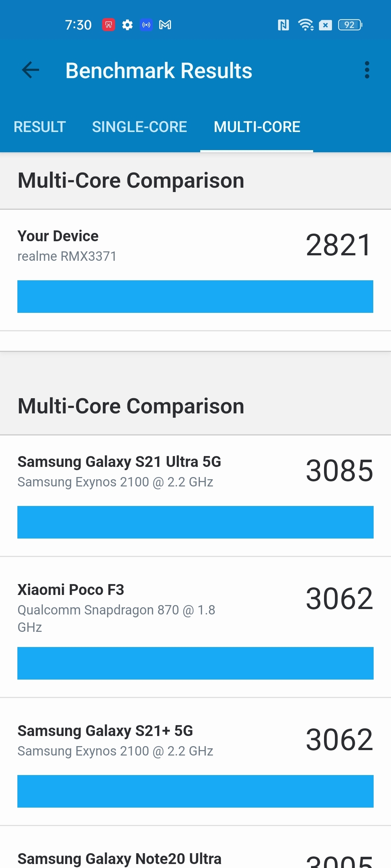Image resolution: width=391 pixels, height=868 pixels.
Task: Select the MULTI-CORE tab
Action: (257, 127)
